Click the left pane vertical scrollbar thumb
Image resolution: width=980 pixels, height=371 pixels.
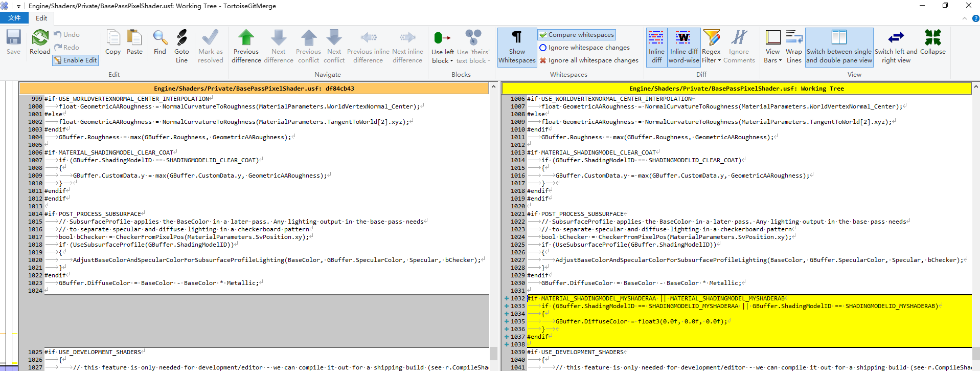coord(493,353)
